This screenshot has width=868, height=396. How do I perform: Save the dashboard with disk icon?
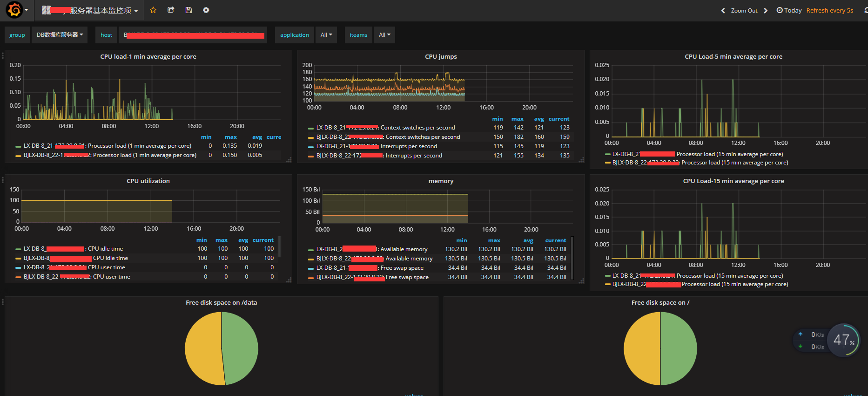click(188, 10)
